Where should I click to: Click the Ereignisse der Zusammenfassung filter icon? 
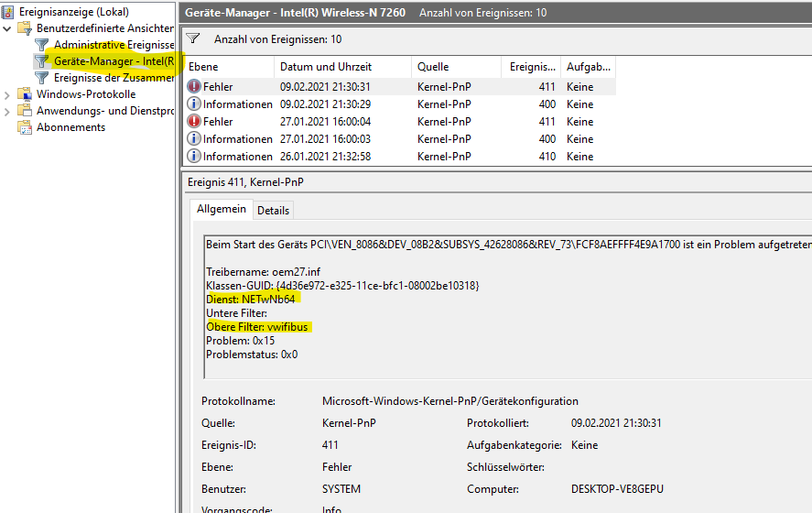[41, 78]
